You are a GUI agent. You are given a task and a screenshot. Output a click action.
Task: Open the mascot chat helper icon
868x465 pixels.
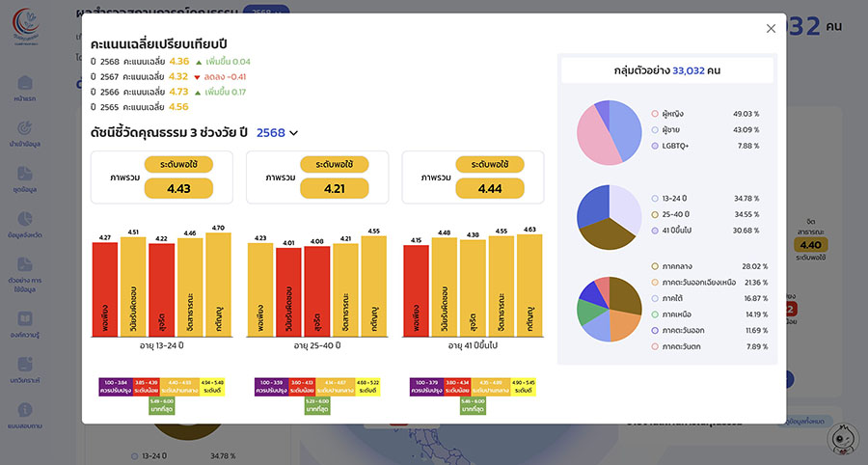click(x=842, y=440)
